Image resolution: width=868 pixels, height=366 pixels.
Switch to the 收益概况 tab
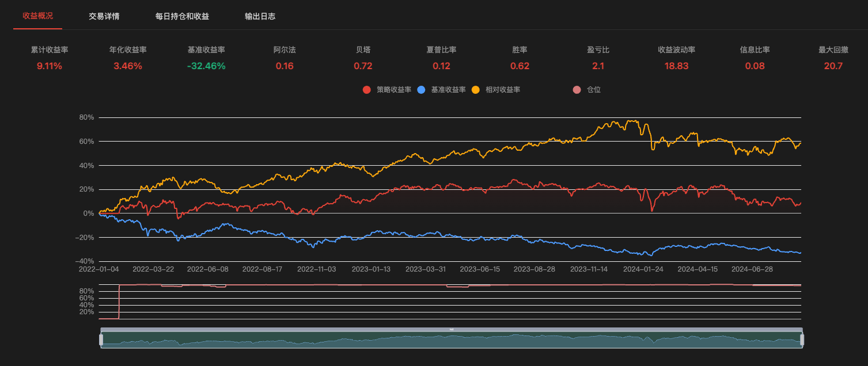coord(37,16)
